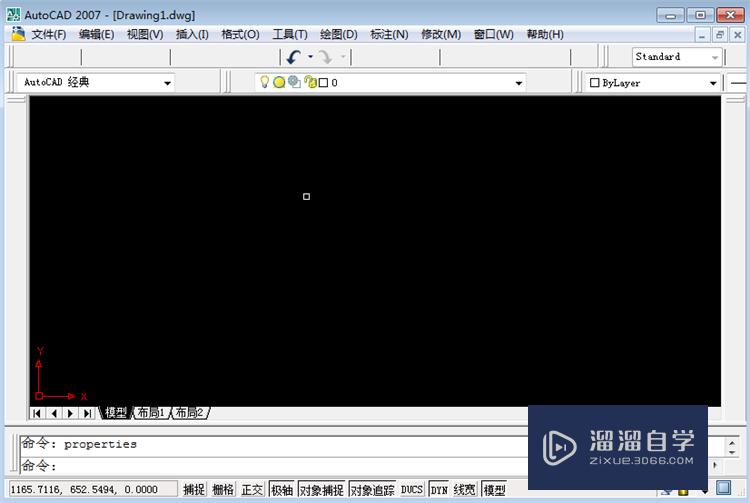This screenshot has width=750, height=503.
Task: Toggle 对象追踪 object tracking button
Action: click(373, 490)
